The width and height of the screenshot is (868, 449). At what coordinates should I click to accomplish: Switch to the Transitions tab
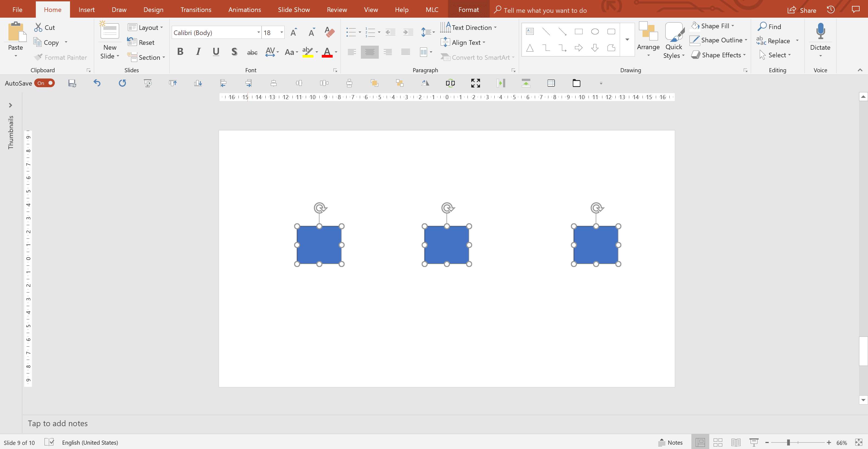coord(196,10)
